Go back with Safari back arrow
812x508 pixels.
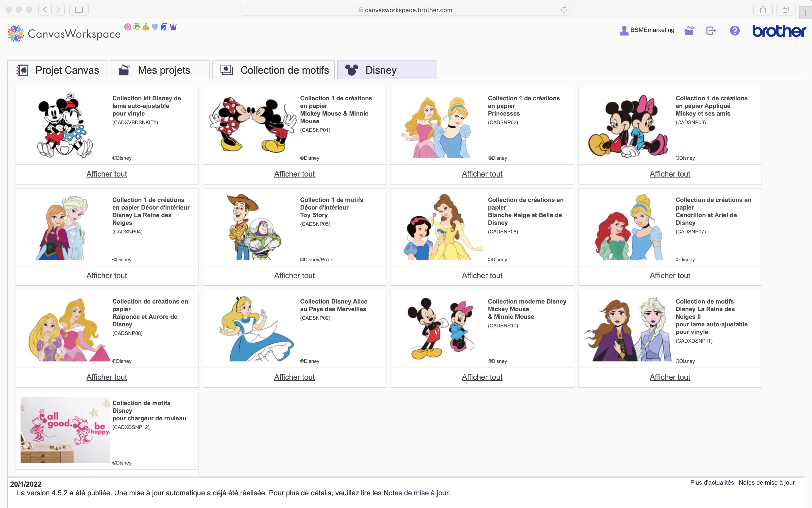point(45,10)
